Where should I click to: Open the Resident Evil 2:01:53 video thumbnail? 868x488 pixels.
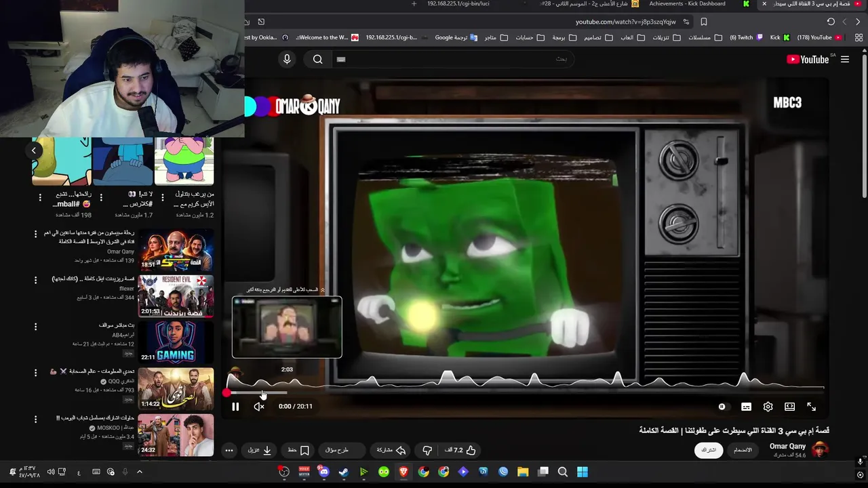(x=176, y=296)
